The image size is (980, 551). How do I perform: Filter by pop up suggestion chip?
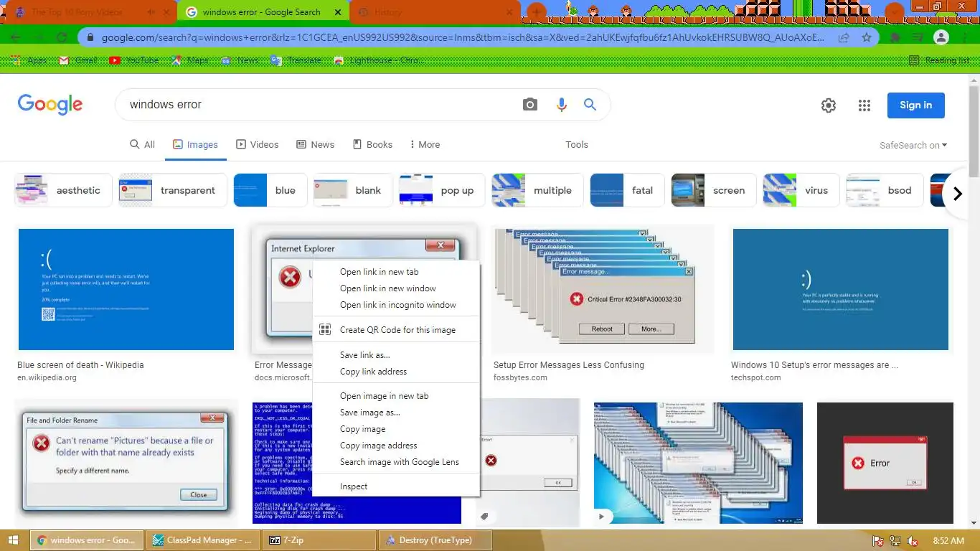(x=442, y=190)
